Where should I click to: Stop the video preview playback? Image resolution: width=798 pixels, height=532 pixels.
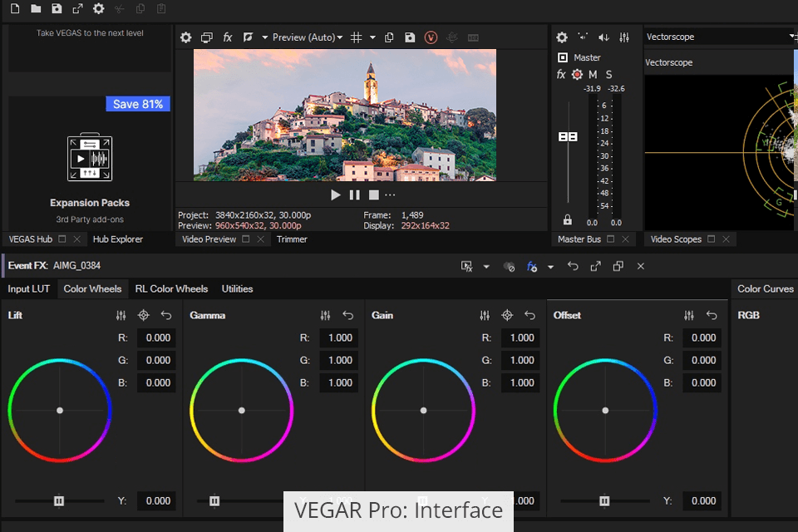click(373, 195)
